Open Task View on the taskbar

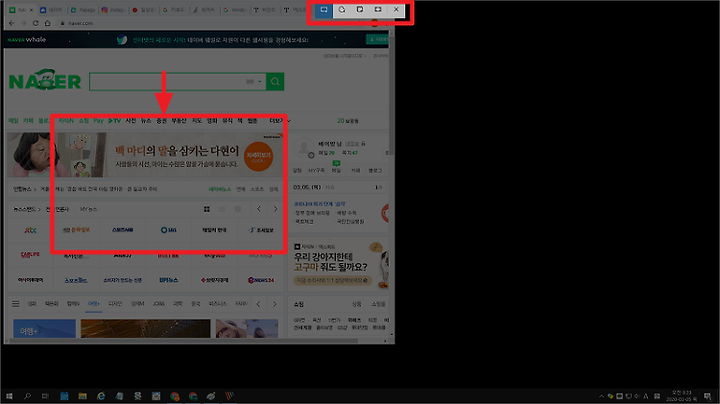[x=45, y=396]
